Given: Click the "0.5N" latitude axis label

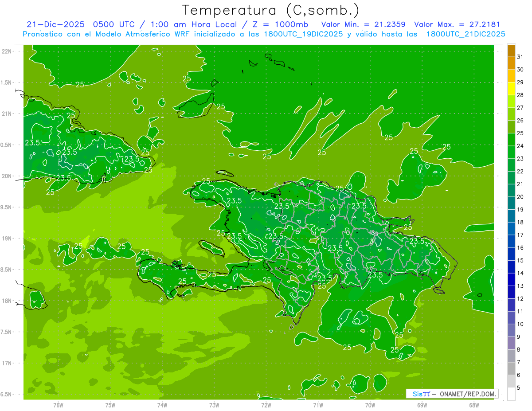Looking at the screenshot, I should (x=7, y=145).
